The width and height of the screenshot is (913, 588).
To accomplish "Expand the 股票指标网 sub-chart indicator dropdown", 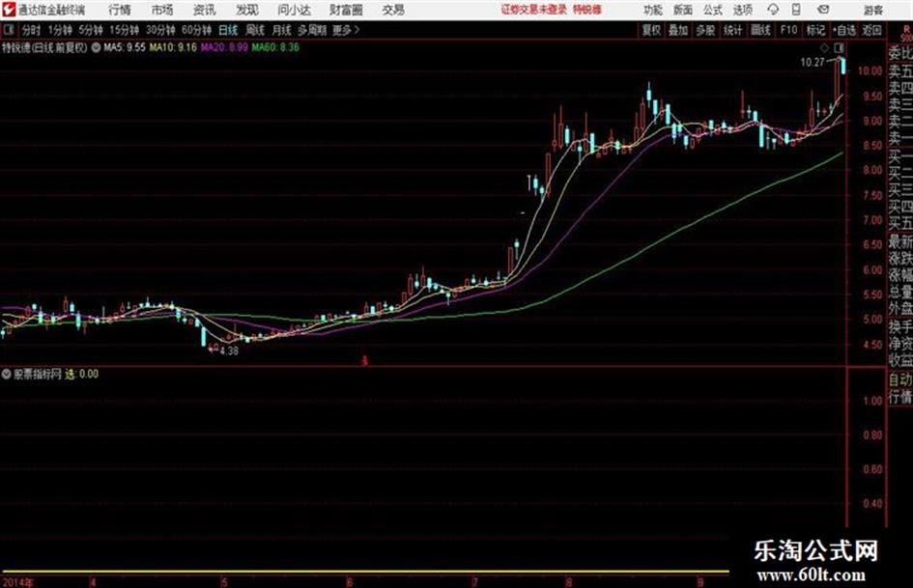I will pos(6,374).
